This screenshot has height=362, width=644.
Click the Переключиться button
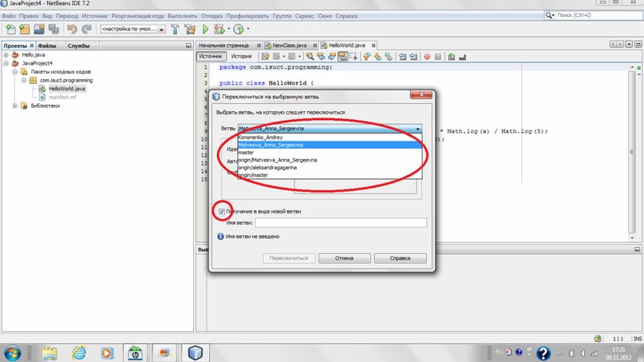[289, 258]
